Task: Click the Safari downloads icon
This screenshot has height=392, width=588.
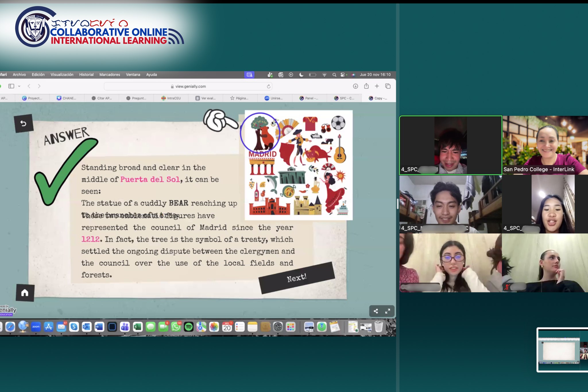Action: coord(355,86)
